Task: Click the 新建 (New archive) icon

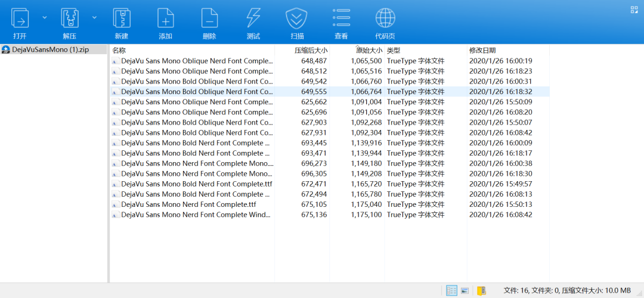Action: click(122, 18)
